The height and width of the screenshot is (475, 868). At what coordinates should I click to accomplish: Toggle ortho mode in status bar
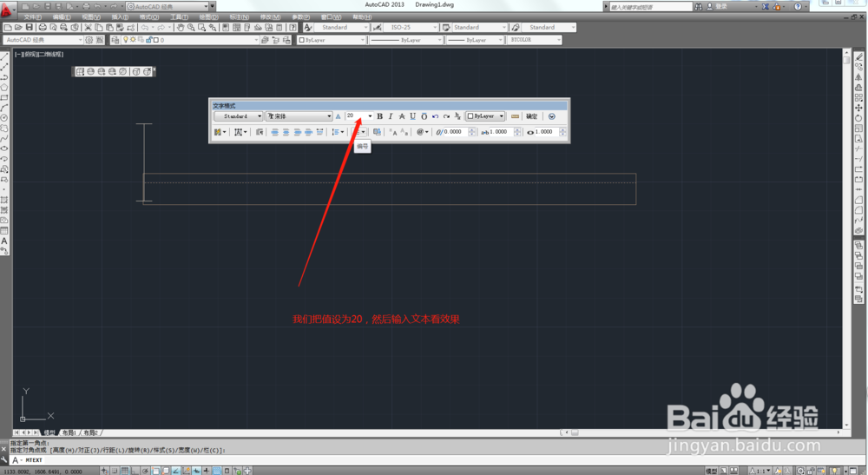pyautogui.click(x=135, y=471)
